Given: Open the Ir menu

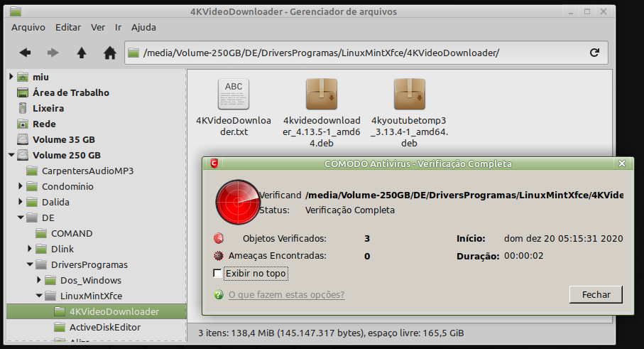Looking at the screenshot, I should [x=119, y=28].
